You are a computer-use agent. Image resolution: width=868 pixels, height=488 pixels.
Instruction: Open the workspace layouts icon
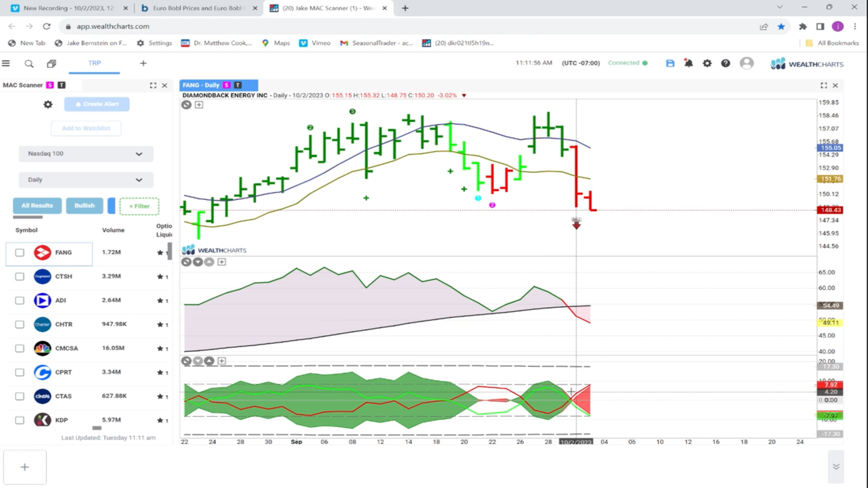pyautogui.click(x=52, y=64)
